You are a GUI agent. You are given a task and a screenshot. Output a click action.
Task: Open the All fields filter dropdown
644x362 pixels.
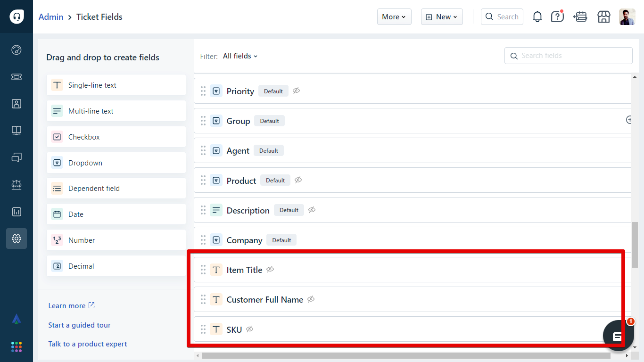pyautogui.click(x=240, y=56)
